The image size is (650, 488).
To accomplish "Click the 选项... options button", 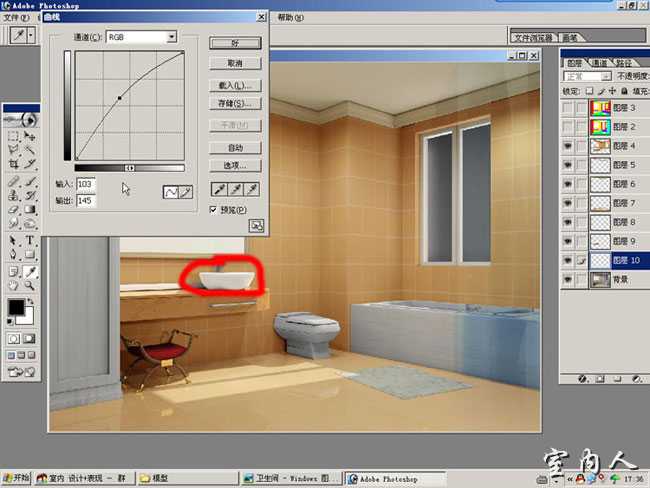I will coord(235,165).
